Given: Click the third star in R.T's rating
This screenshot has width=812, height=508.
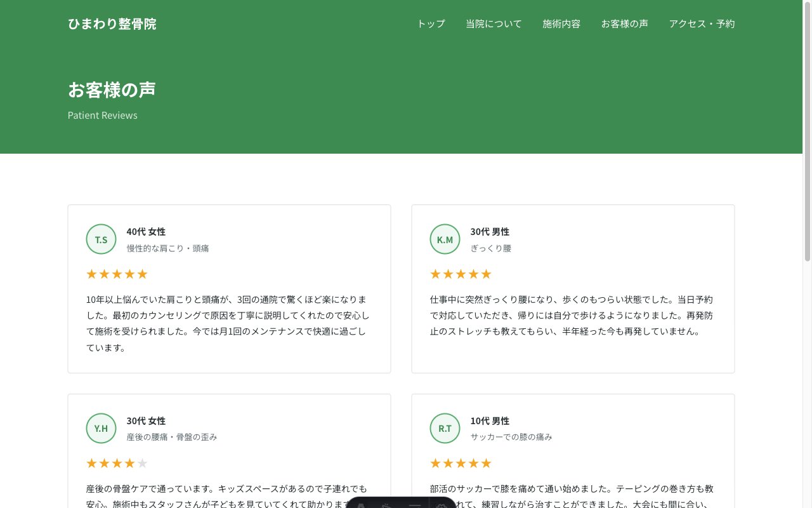Looking at the screenshot, I should (x=461, y=463).
